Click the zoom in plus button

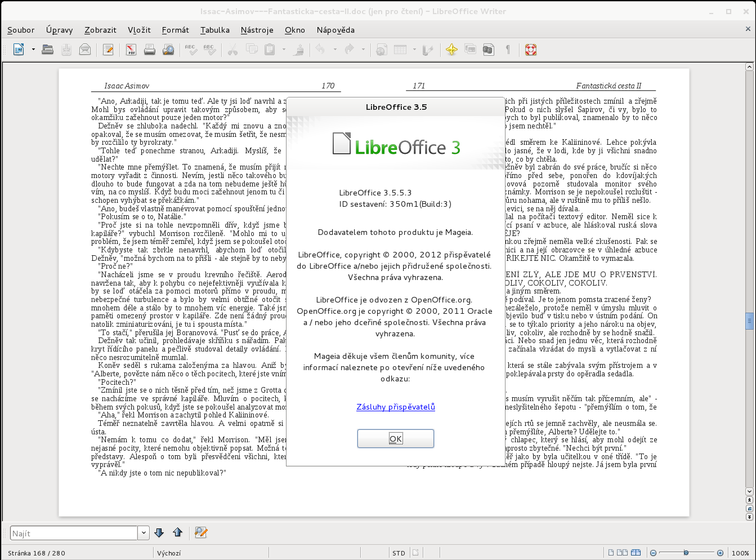coord(720,553)
